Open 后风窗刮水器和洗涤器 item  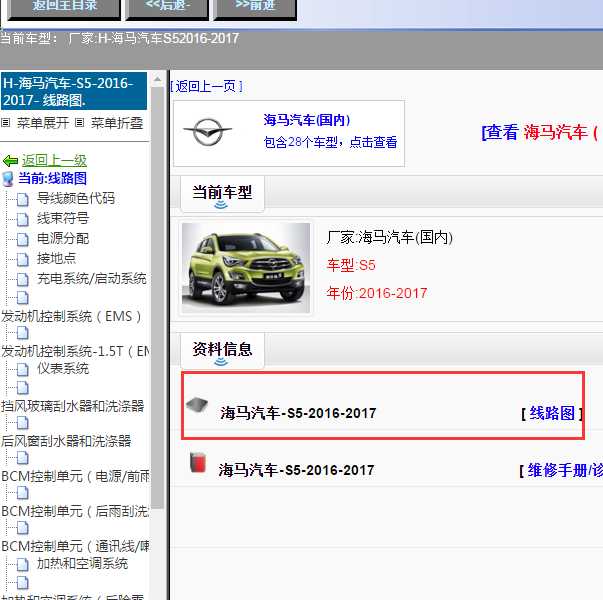pos(66,441)
